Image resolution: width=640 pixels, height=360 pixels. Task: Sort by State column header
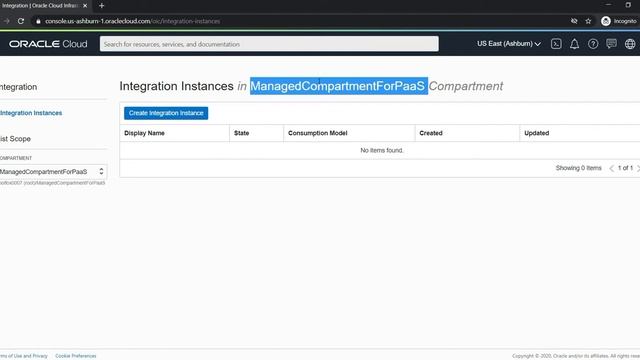(x=241, y=133)
